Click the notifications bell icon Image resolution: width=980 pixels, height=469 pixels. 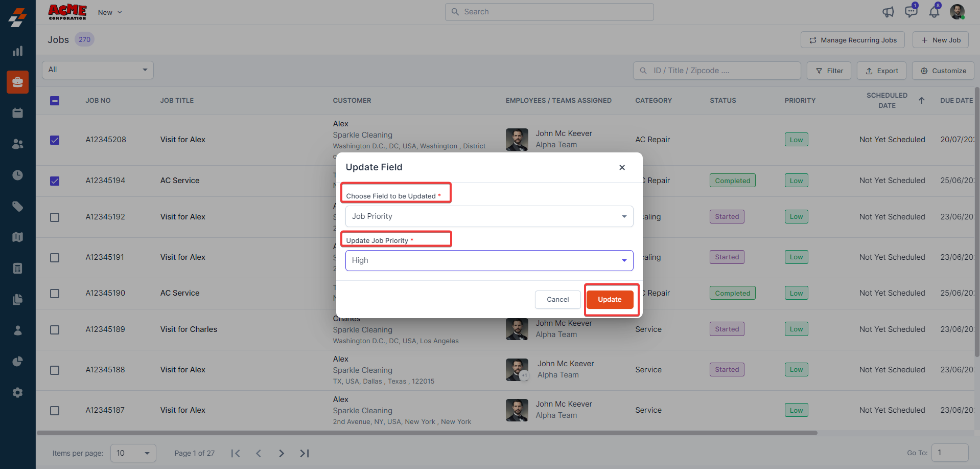934,11
